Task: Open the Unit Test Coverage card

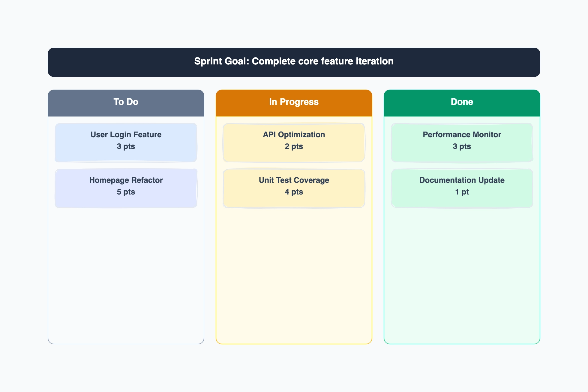Action: coord(294,188)
